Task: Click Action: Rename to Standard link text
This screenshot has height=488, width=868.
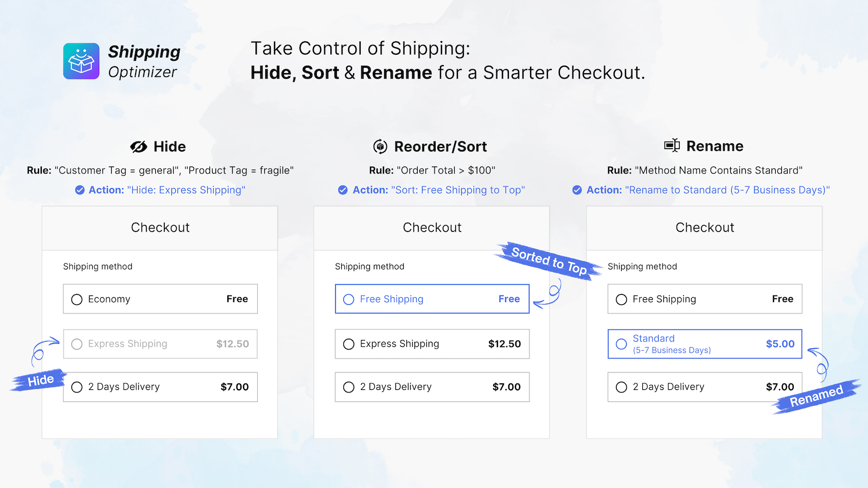Action: [709, 190]
